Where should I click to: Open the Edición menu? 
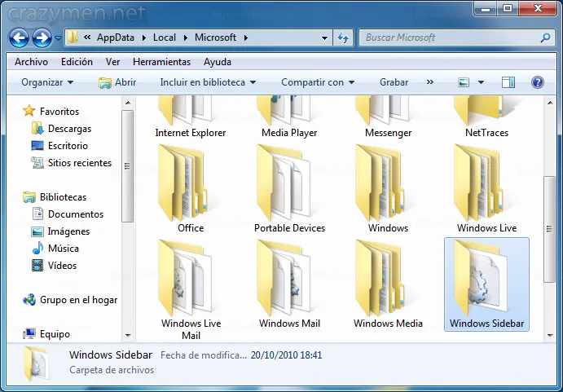[77, 62]
